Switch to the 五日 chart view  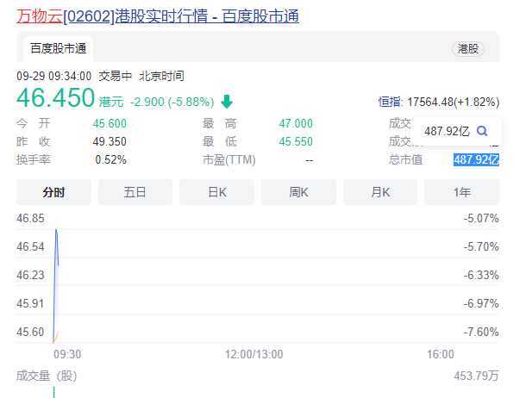[x=135, y=192]
